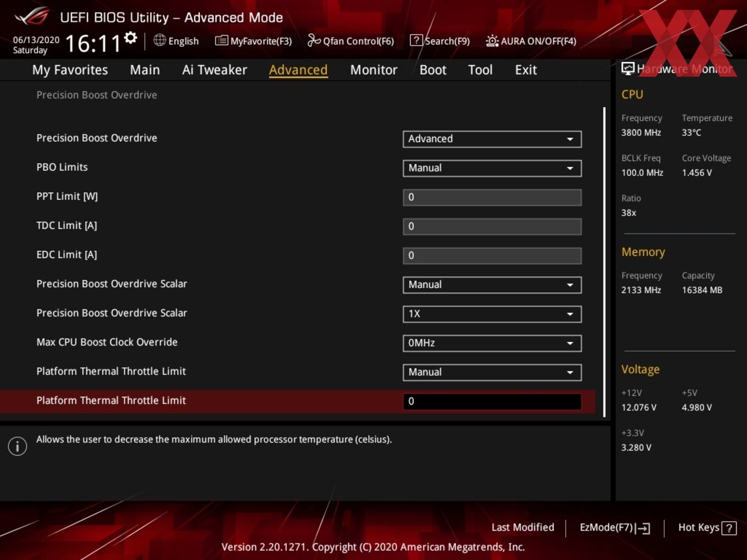Click highlighted Platform Thermal Throttle Limit value field
The image size is (747, 560).
pos(492,401)
